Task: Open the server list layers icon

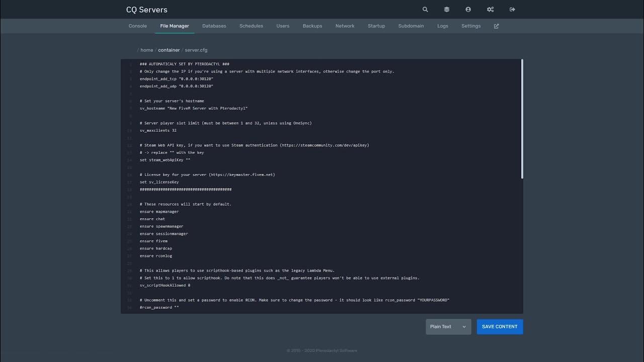Action: 447,10
